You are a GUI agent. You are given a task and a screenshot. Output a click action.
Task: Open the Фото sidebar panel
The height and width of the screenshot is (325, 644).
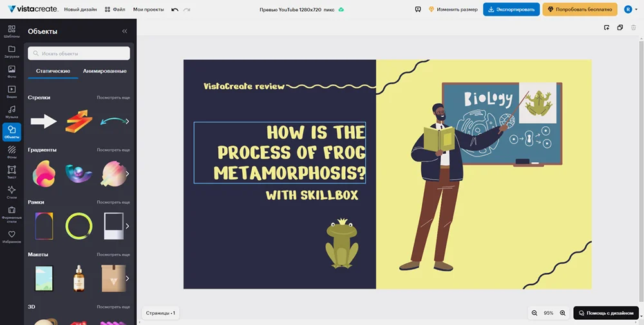(12, 71)
